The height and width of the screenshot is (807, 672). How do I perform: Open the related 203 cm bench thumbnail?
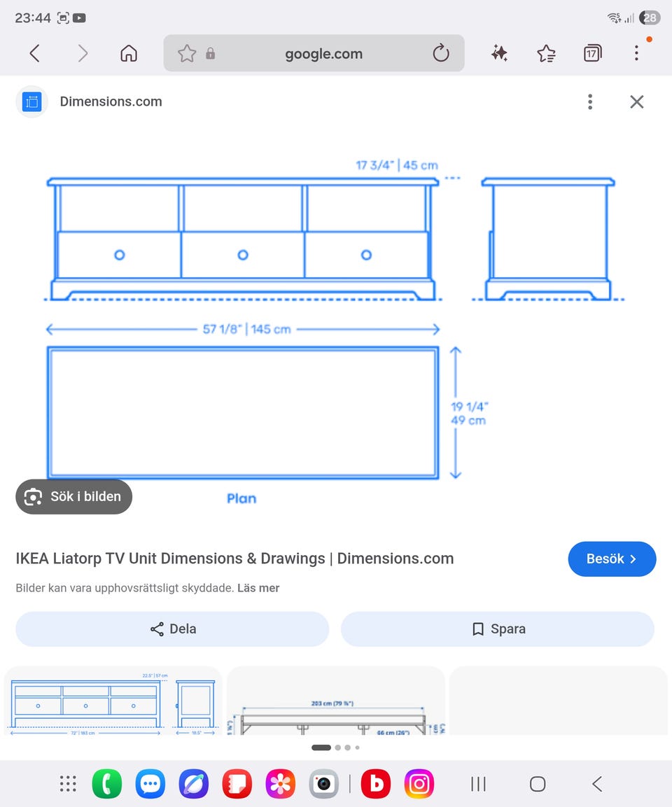coord(335,701)
